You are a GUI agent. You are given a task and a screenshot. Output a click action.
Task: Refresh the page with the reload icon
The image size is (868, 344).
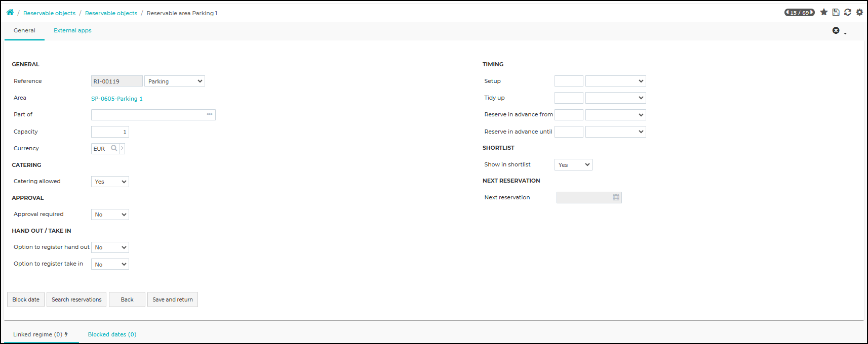[847, 12]
